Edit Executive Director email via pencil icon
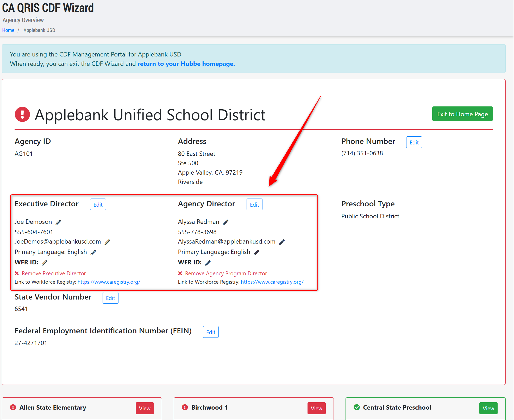 click(107, 242)
